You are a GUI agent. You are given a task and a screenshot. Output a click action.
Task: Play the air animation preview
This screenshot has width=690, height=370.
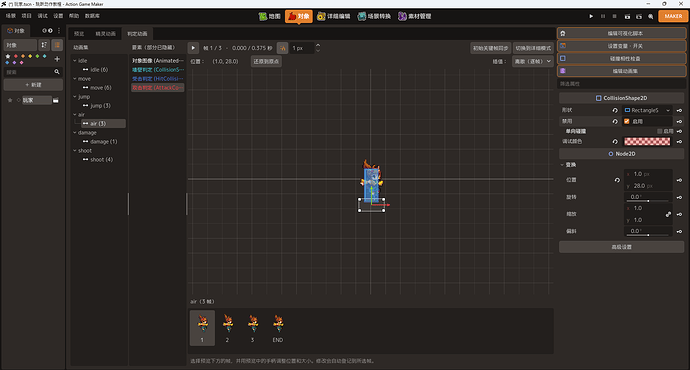(193, 48)
